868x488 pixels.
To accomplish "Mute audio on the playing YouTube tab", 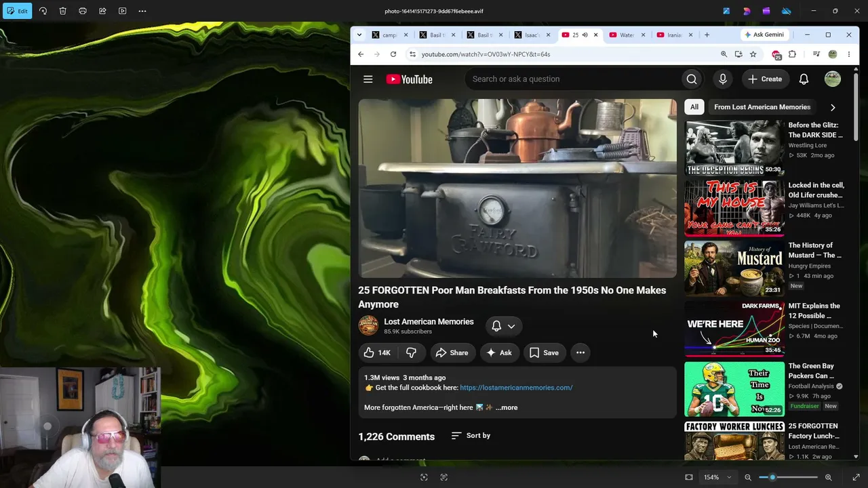I will [585, 35].
